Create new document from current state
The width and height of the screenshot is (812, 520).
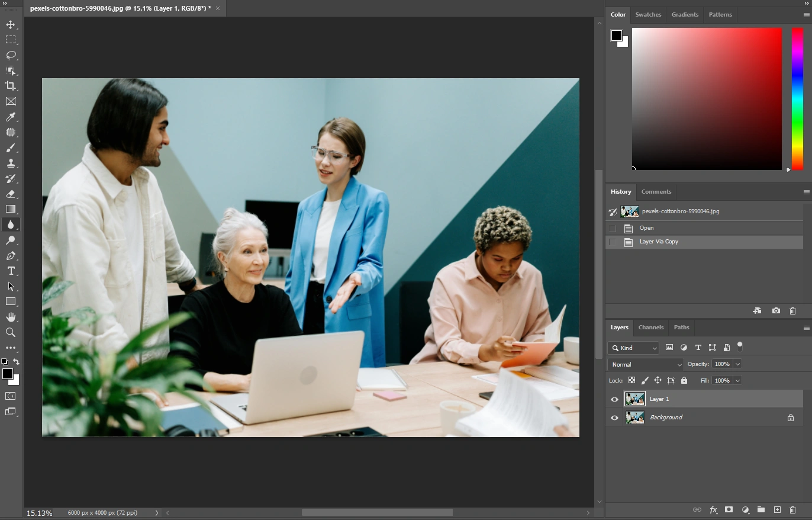[757, 310]
